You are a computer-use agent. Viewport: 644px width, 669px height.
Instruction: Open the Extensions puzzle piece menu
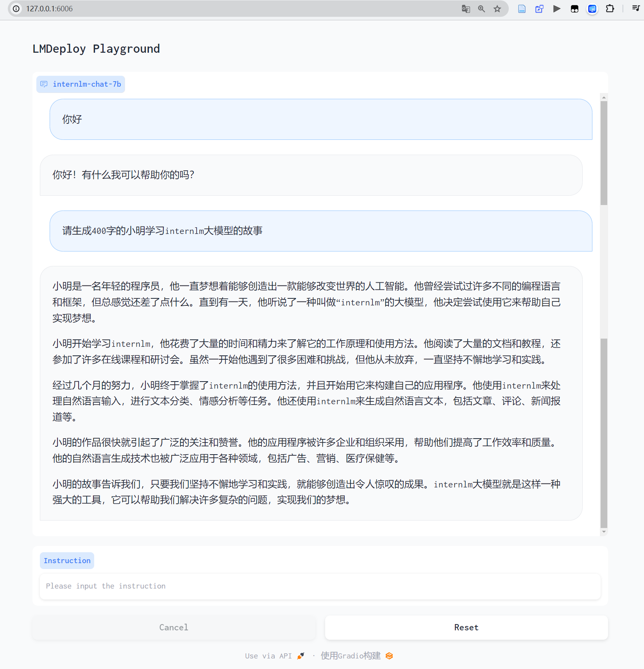pos(610,9)
